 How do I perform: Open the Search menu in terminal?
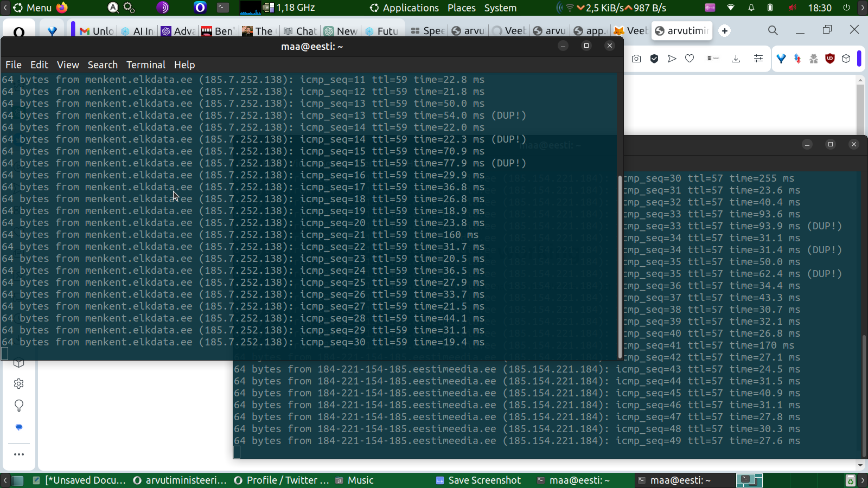point(103,65)
